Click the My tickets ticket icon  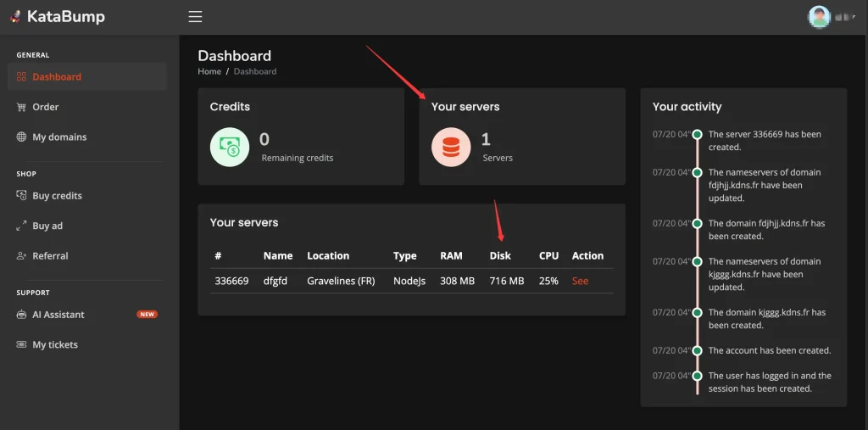point(21,344)
